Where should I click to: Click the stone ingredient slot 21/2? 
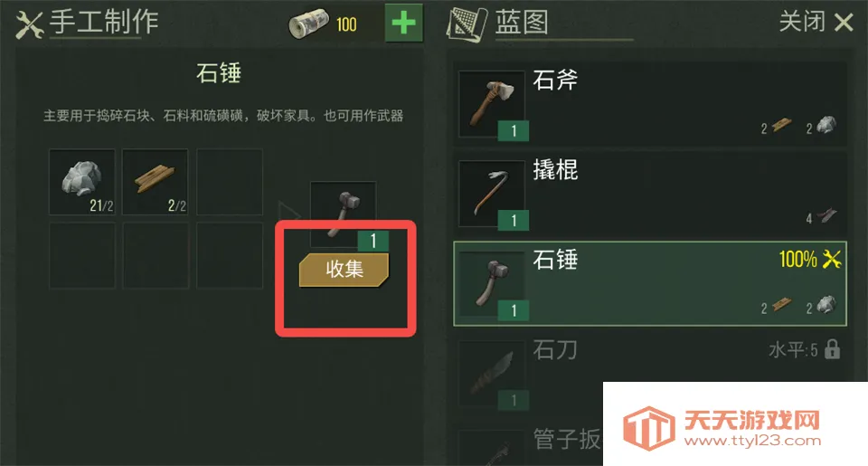pos(82,182)
